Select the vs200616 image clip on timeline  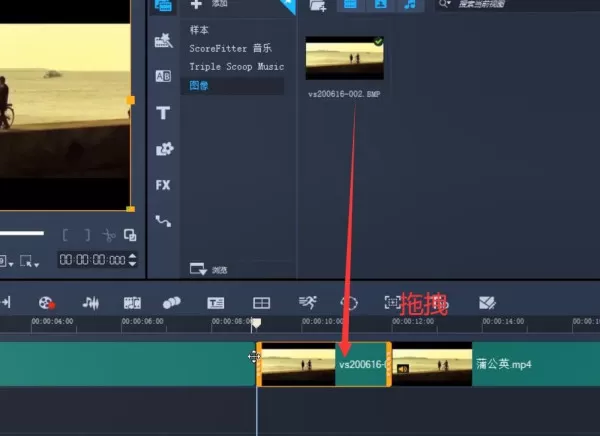coord(324,364)
